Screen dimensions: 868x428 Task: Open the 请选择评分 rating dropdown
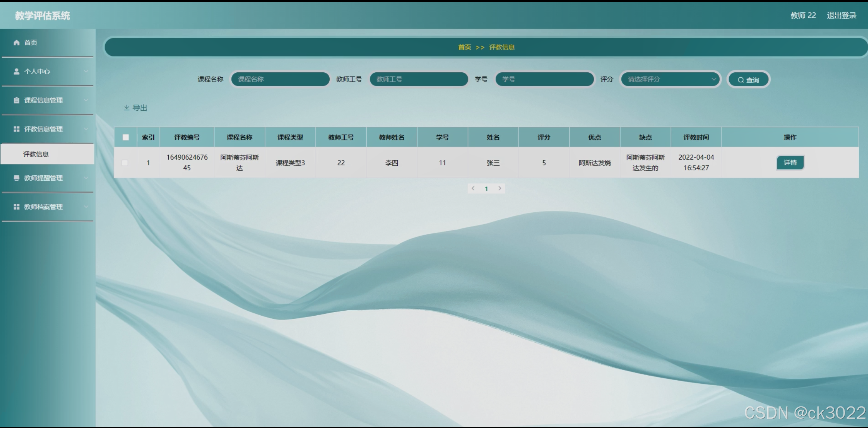pyautogui.click(x=671, y=79)
